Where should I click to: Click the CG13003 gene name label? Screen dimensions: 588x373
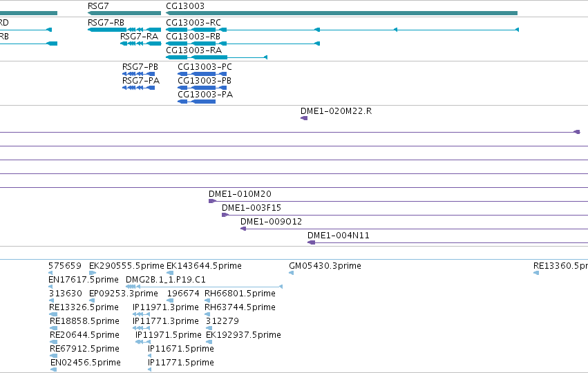185,6
